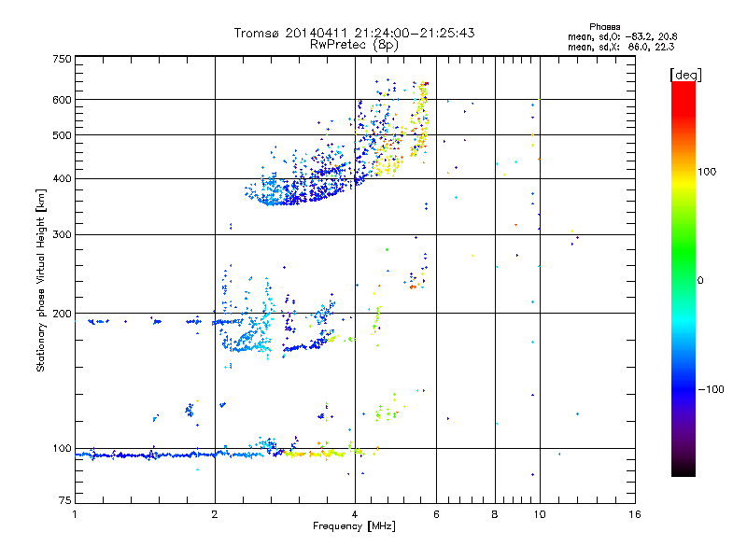Click the 'Frequency [MHz]' axis label
The height and width of the screenshot is (560, 747).
[x=354, y=526]
